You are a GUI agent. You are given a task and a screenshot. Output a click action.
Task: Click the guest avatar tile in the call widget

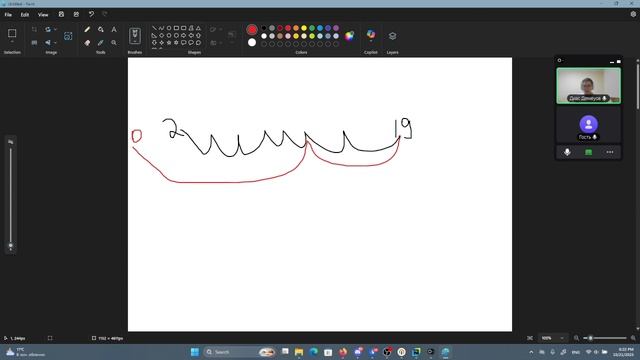click(x=588, y=125)
